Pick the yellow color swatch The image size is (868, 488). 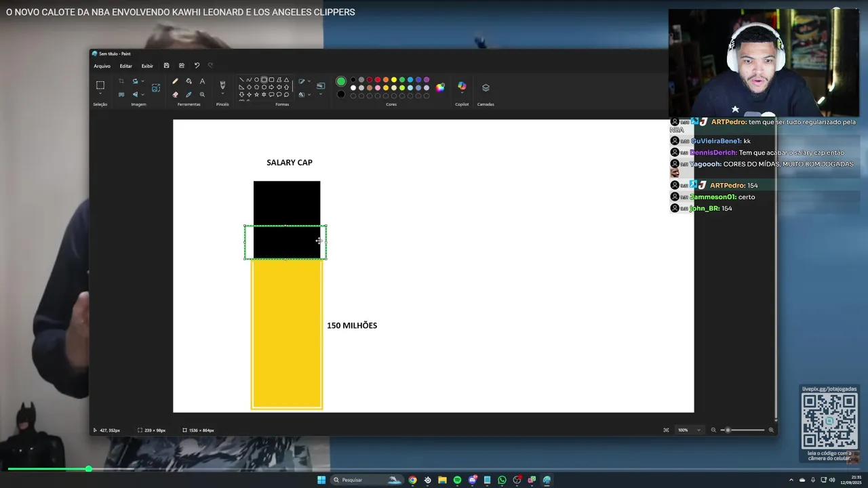[x=394, y=80]
